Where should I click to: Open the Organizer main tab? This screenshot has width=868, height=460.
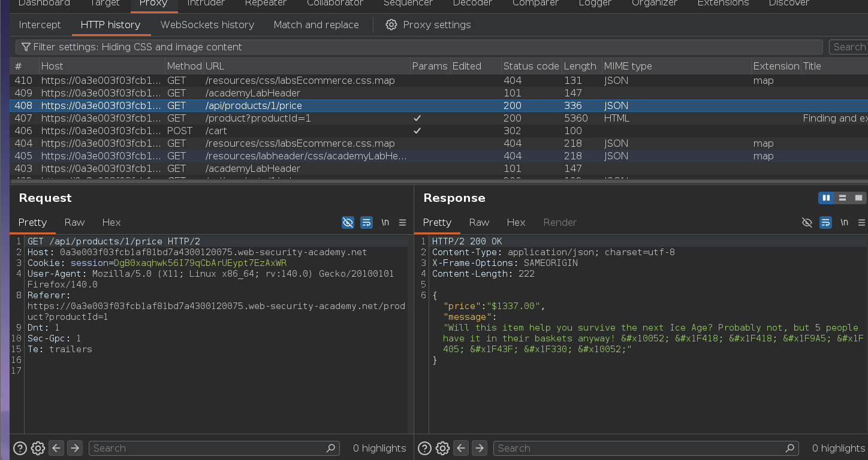[655, 4]
